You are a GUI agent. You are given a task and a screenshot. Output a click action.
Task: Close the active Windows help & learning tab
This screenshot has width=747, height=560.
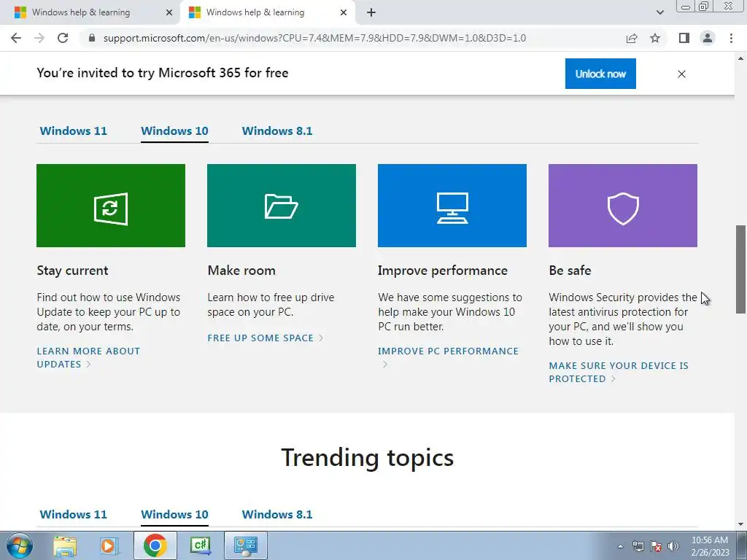pos(344,13)
